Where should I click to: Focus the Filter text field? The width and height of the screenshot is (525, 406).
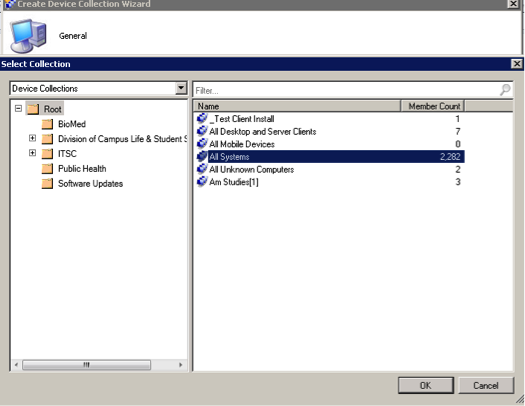click(x=347, y=90)
